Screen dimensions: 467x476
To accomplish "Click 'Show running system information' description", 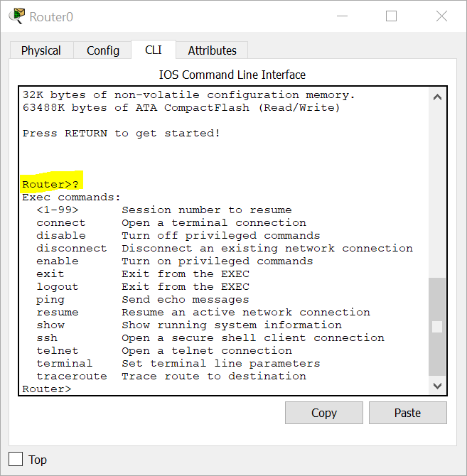I will click(x=232, y=325).
